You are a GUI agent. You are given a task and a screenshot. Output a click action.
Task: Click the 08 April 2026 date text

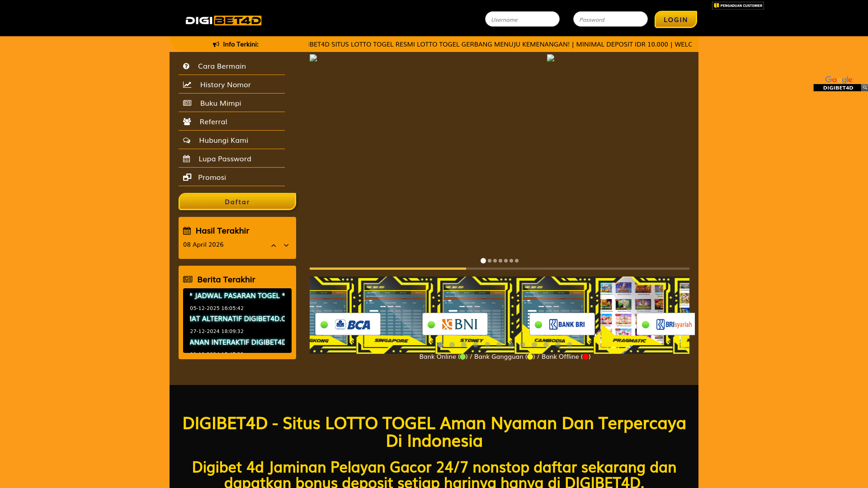(203, 244)
